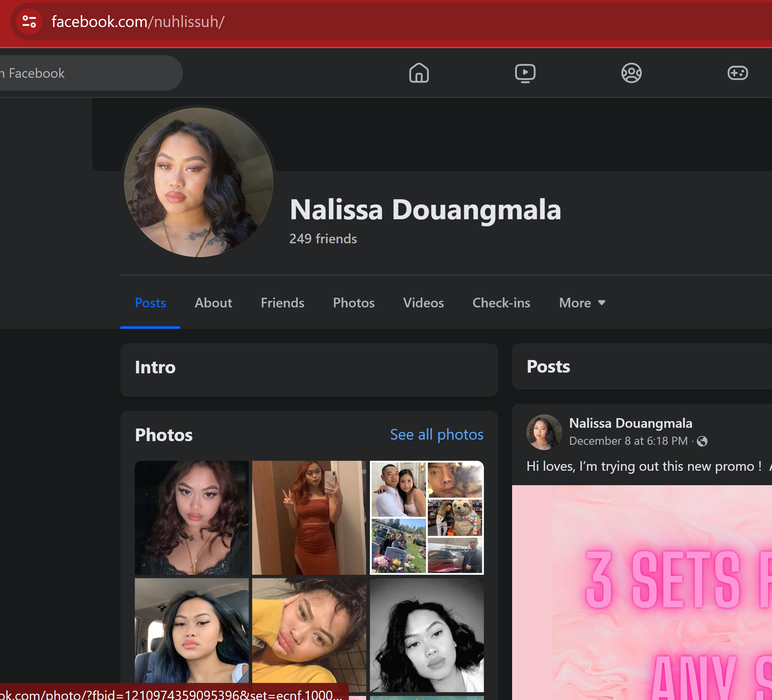
Task: Open the Photos tab
Action: pyautogui.click(x=354, y=303)
